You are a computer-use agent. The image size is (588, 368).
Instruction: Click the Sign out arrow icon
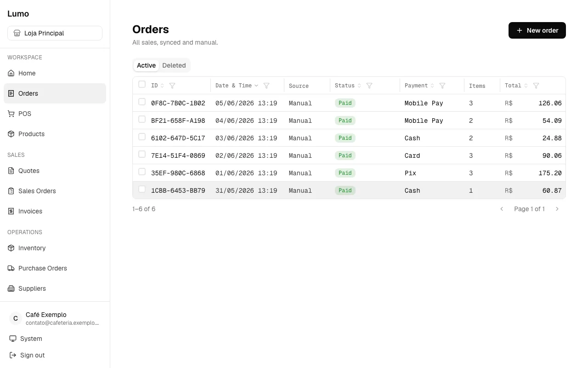13,355
